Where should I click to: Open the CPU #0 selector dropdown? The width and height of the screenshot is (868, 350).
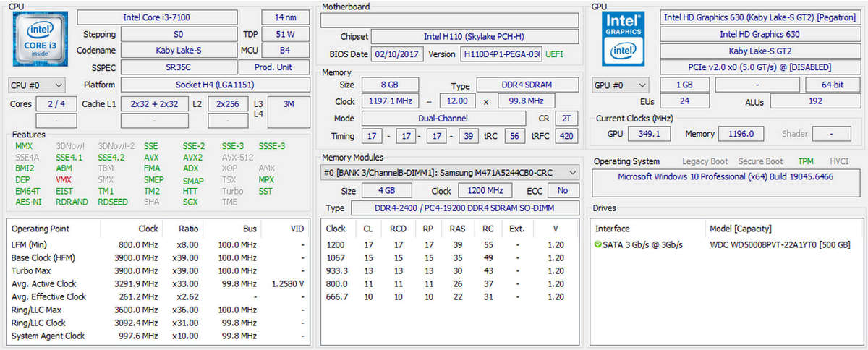click(36, 85)
